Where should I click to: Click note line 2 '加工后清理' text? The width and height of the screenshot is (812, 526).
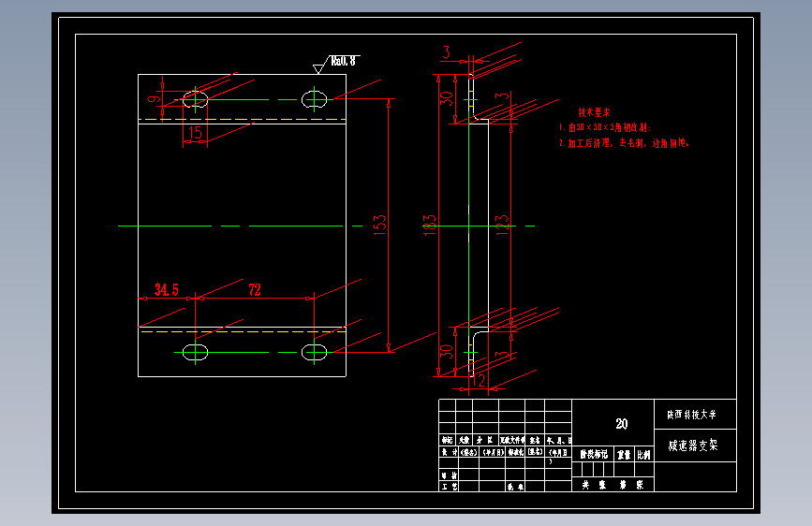624,143
